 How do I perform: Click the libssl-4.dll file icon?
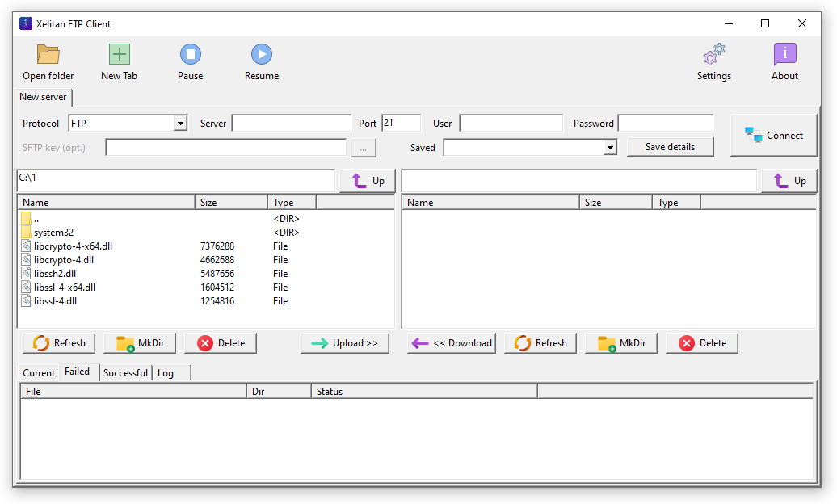click(x=26, y=301)
